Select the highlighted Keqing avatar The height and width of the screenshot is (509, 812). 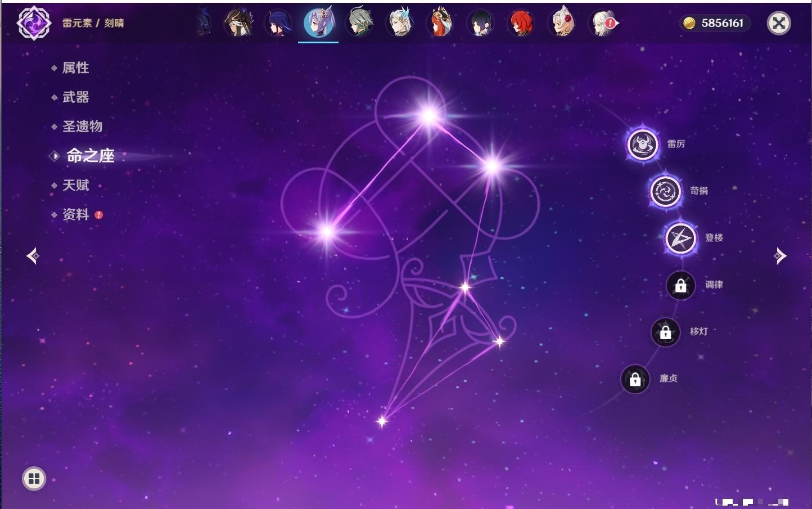click(x=318, y=23)
